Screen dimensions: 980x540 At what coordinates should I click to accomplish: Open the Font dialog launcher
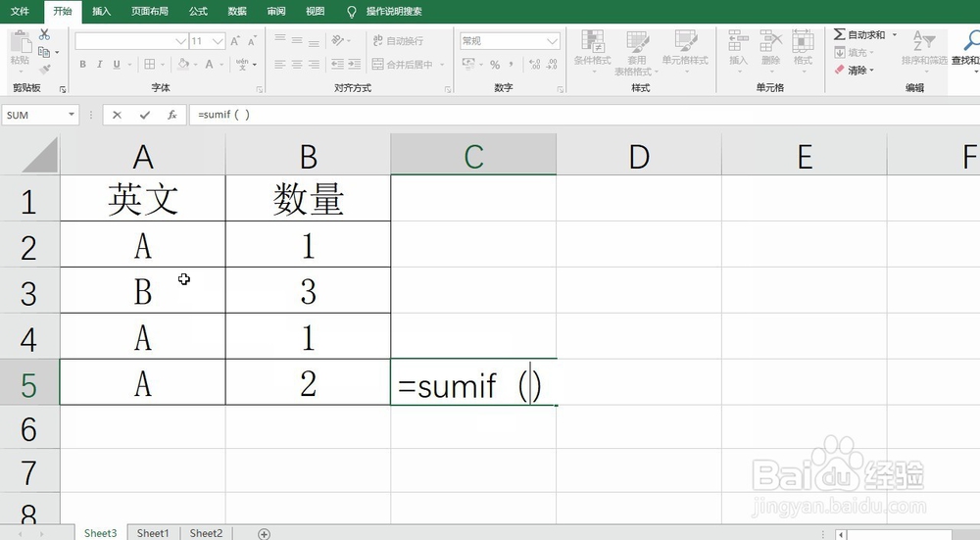(x=260, y=89)
